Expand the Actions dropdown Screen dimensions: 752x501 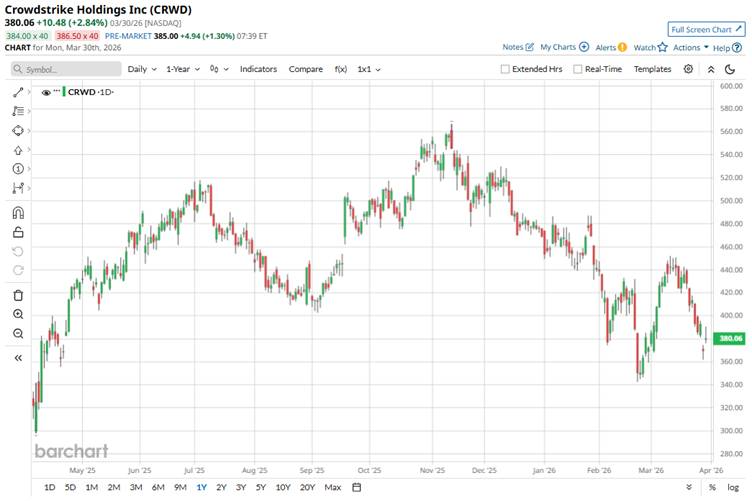(x=691, y=47)
